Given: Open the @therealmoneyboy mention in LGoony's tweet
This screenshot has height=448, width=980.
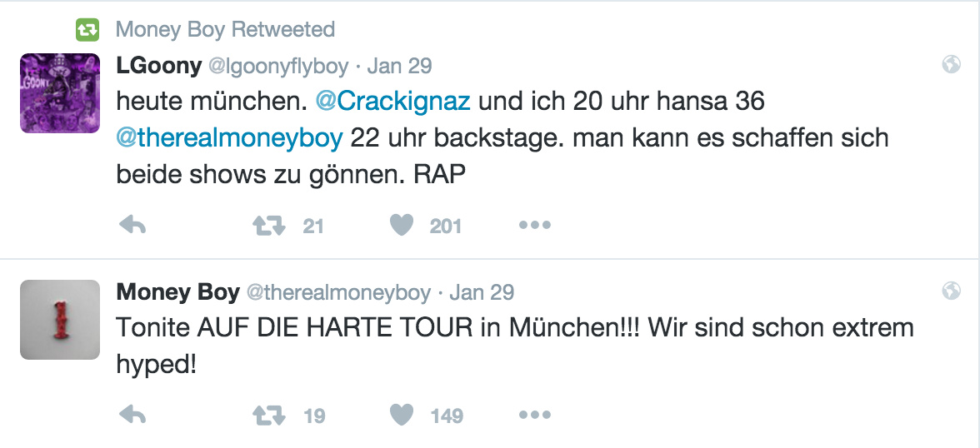Looking at the screenshot, I should click(229, 138).
